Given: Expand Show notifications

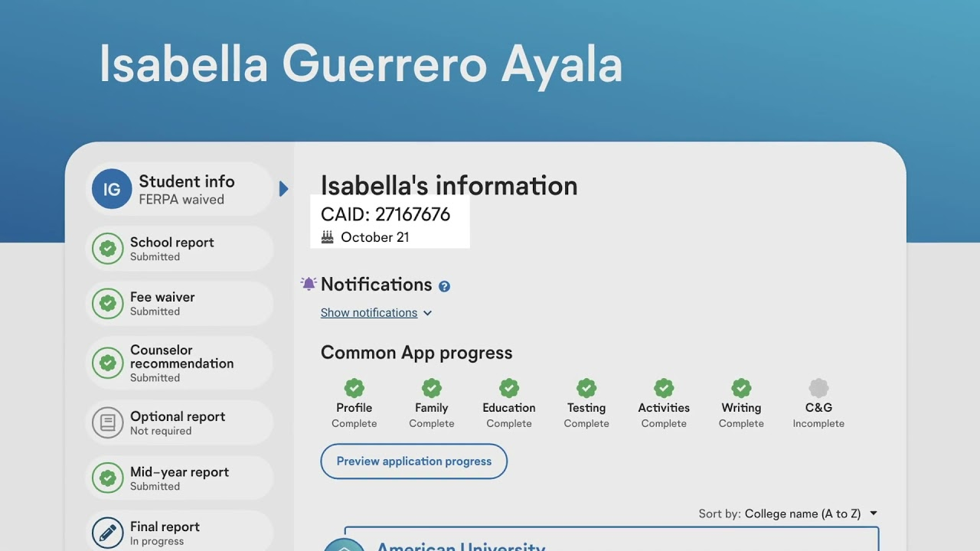Looking at the screenshot, I should [x=370, y=312].
